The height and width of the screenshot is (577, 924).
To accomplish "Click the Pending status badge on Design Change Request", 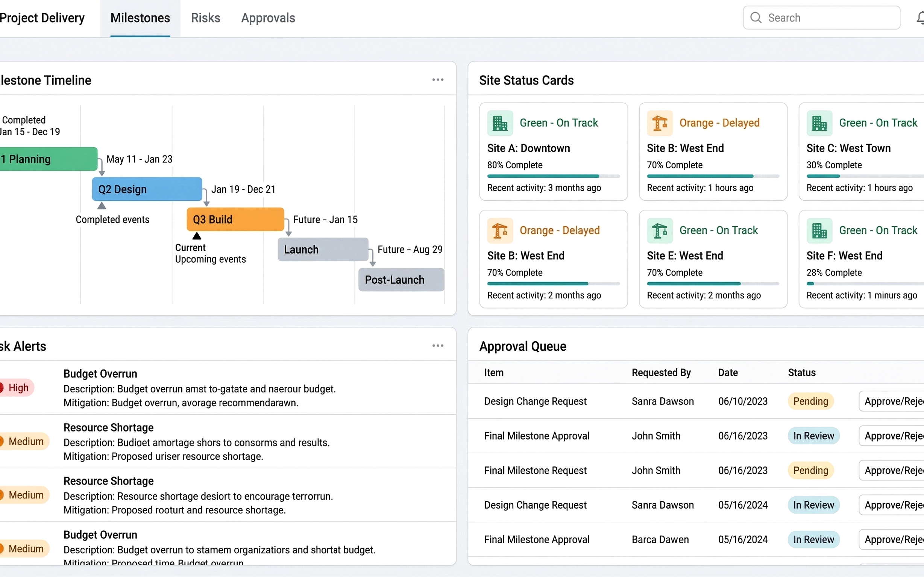I will pyautogui.click(x=810, y=401).
